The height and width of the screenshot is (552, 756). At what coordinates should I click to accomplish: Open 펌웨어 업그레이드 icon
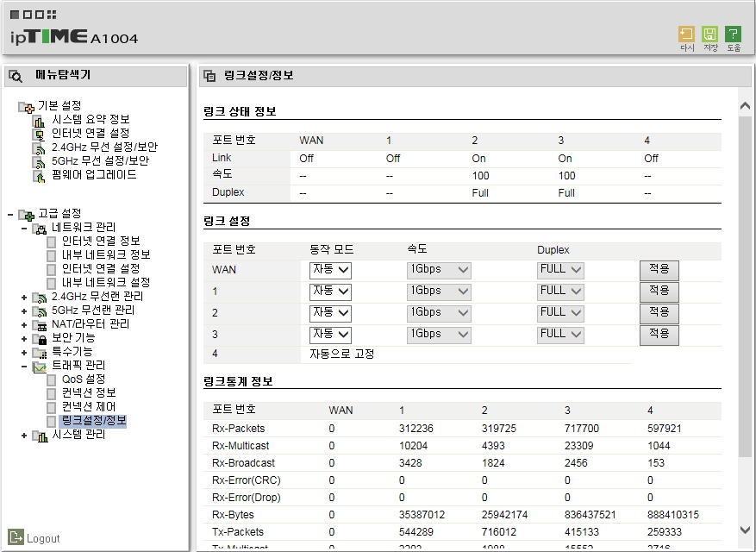click(x=39, y=176)
